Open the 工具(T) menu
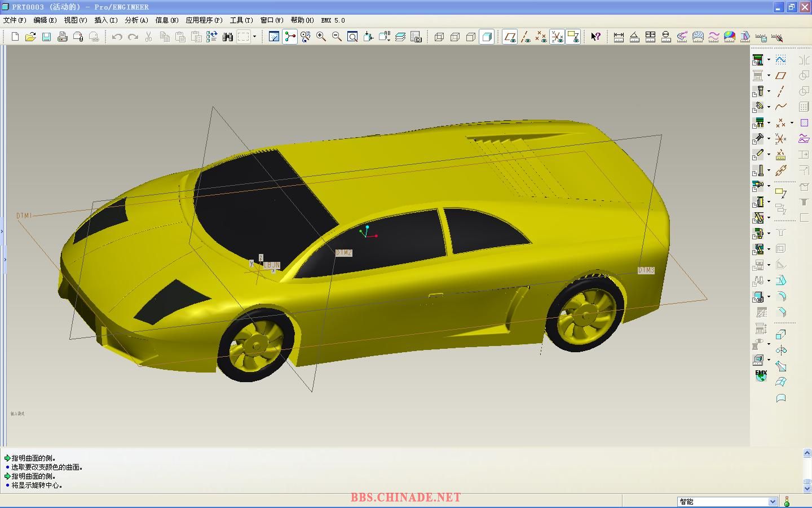Viewport: 812px width, 508px height. (241, 20)
